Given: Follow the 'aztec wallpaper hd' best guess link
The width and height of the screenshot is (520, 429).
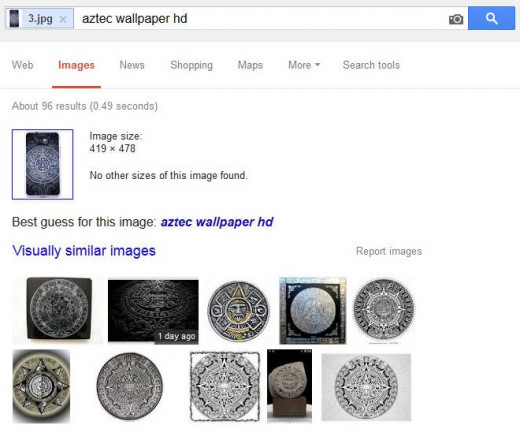Looking at the screenshot, I should tap(217, 222).
